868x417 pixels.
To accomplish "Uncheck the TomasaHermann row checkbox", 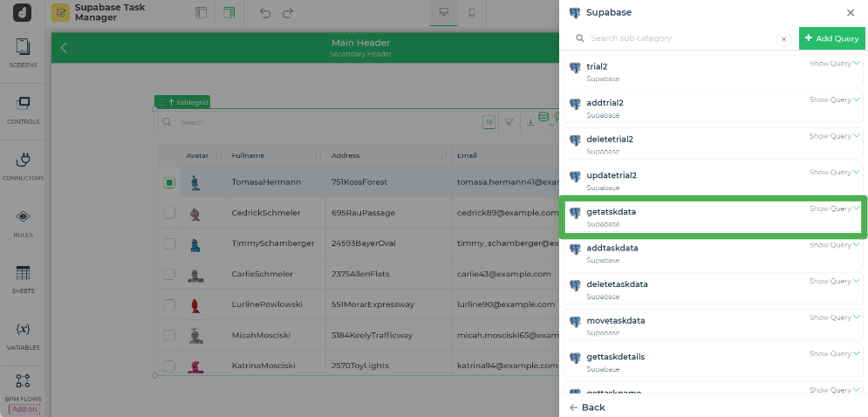I will (x=169, y=182).
